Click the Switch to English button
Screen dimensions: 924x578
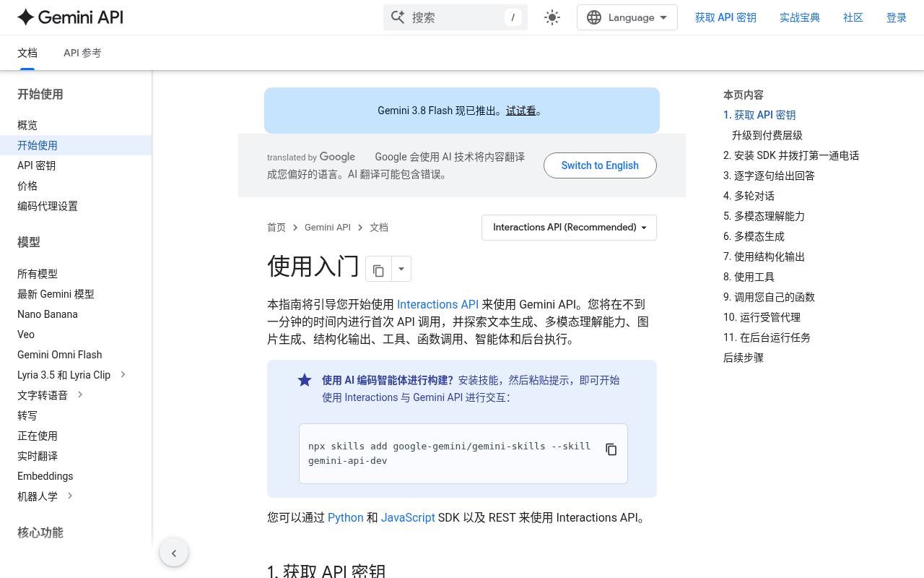600,165
